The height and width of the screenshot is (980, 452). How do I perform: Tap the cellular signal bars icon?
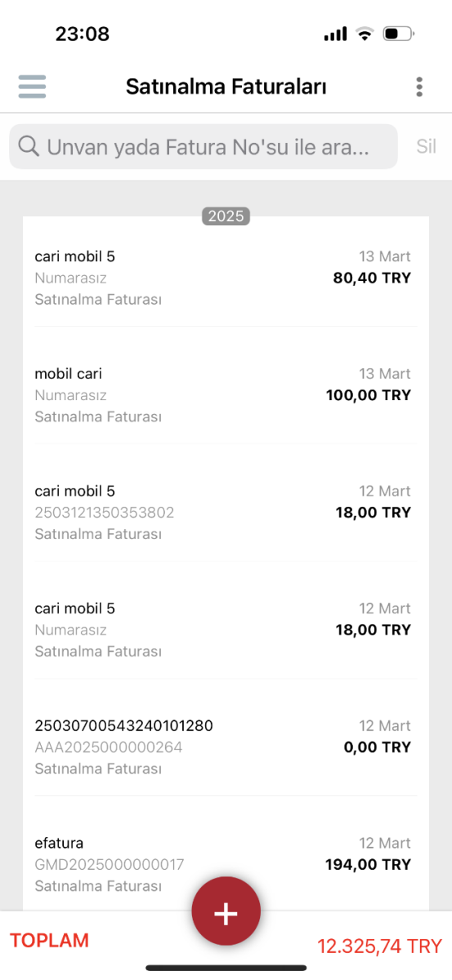pos(335,34)
